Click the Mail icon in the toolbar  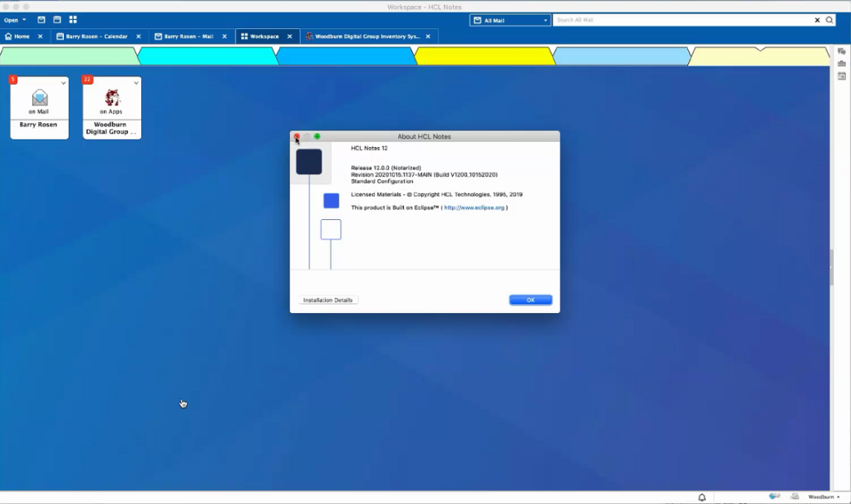[x=42, y=19]
